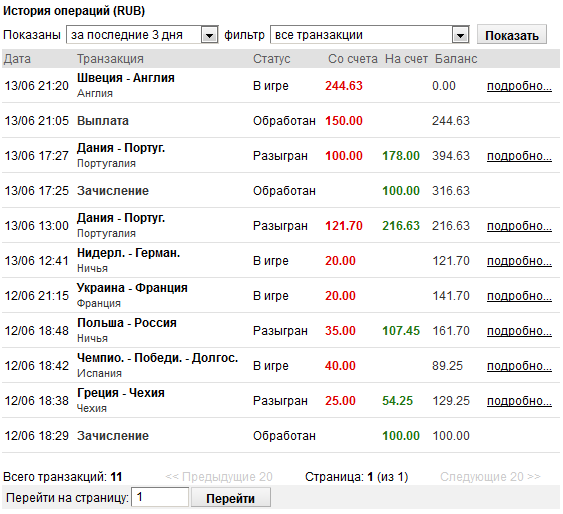This screenshot has height=514, width=563.
Task: Open подробно link for Чемпио. - Победи. - Долгос.
Action: coord(519,366)
